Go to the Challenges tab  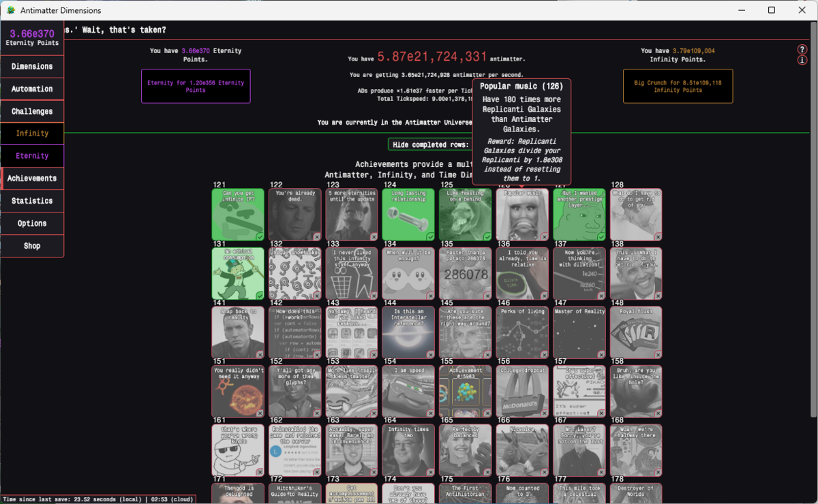point(32,111)
